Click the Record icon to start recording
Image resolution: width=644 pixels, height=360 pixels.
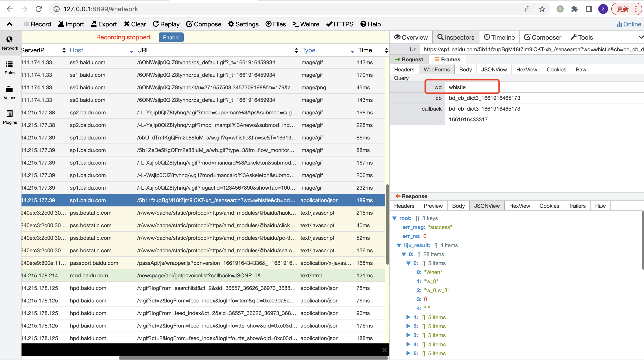[x=37, y=24]
